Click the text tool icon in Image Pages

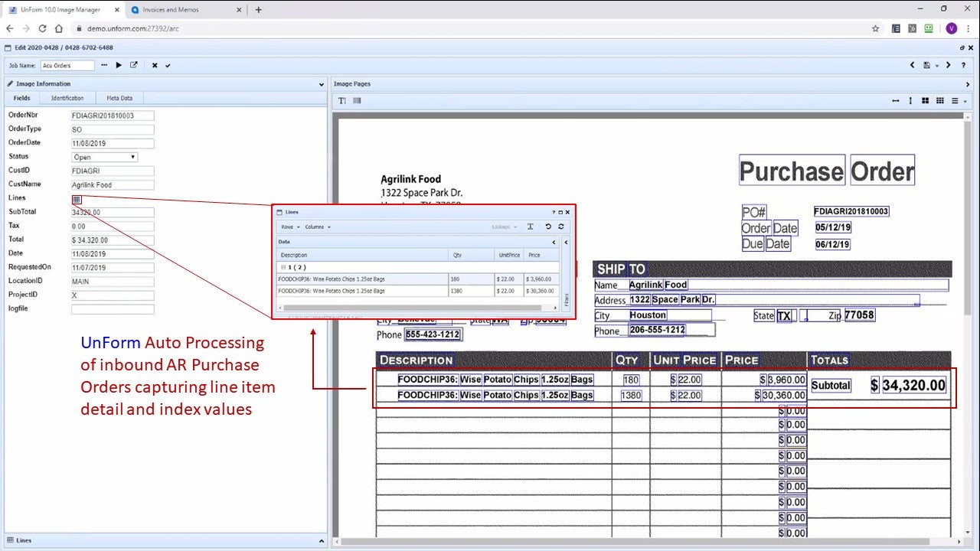[x=342, y=101]
